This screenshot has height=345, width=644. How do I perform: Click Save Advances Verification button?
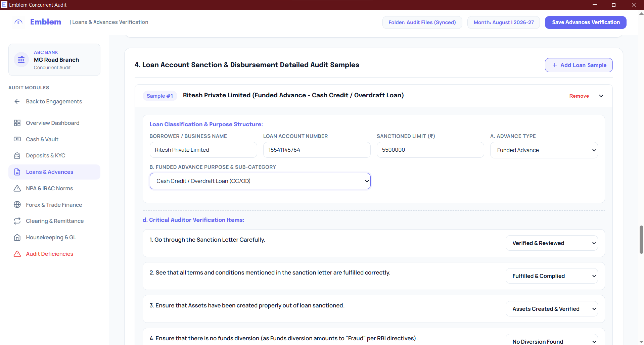click(586, 22)
